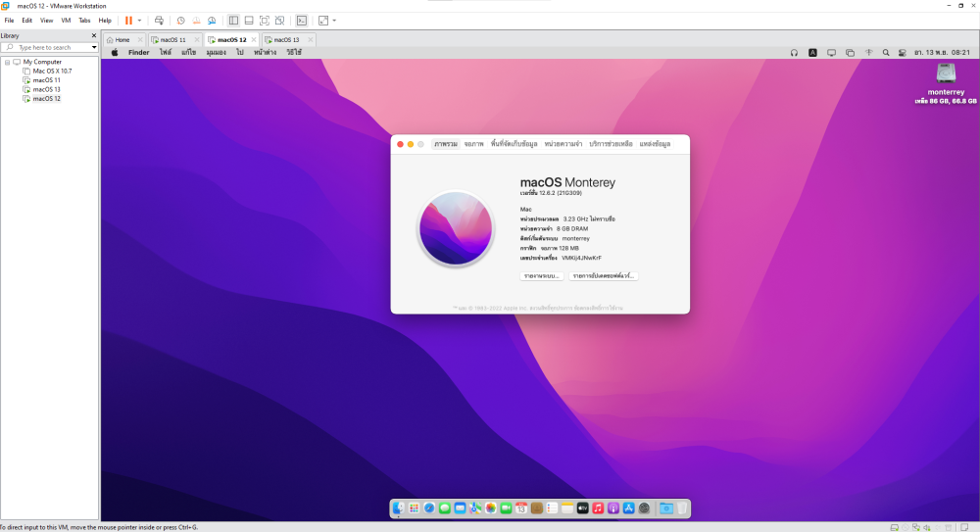Open Safari from the Dock
The height and width of the screenshot is (532, 980).
[429, 508]
